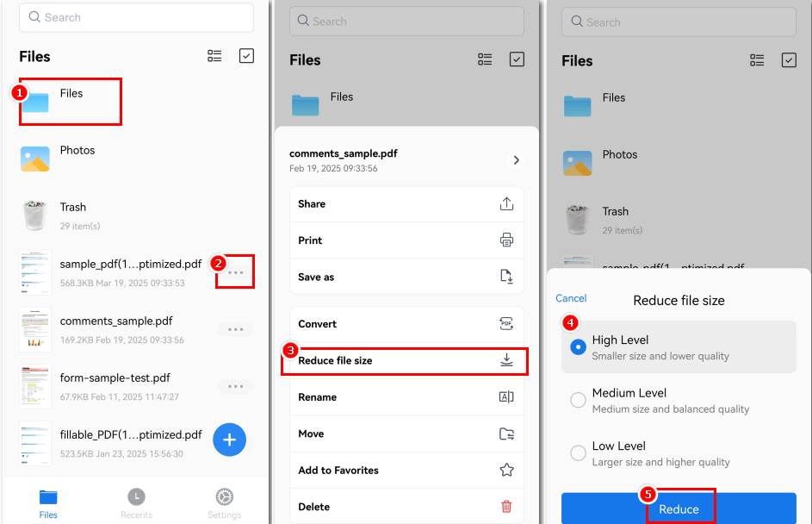Choose Reduce file size from the menu
Viewport: 812px width, 524px height.
405,360
